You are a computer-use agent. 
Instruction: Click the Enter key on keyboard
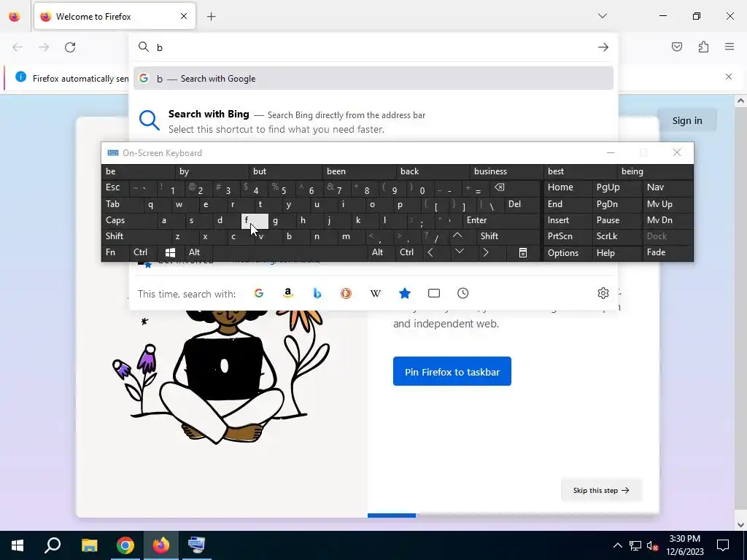point(501,220)
